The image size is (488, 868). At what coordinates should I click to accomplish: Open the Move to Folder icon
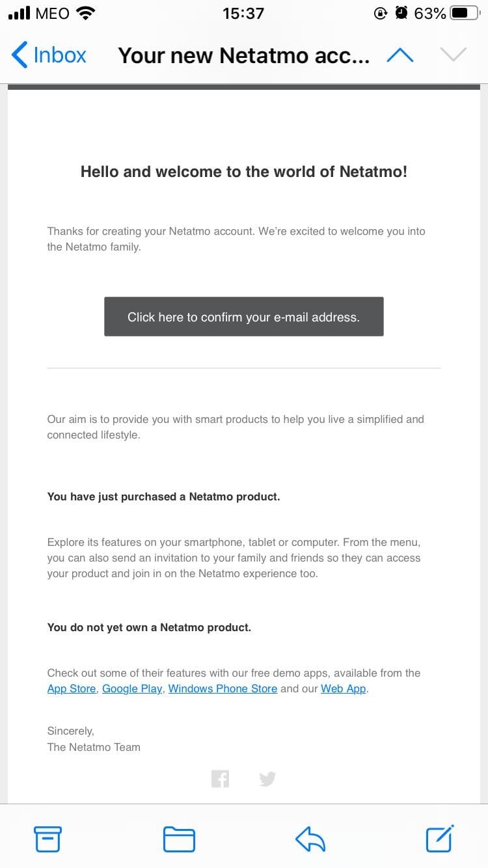tap(179, 839)
